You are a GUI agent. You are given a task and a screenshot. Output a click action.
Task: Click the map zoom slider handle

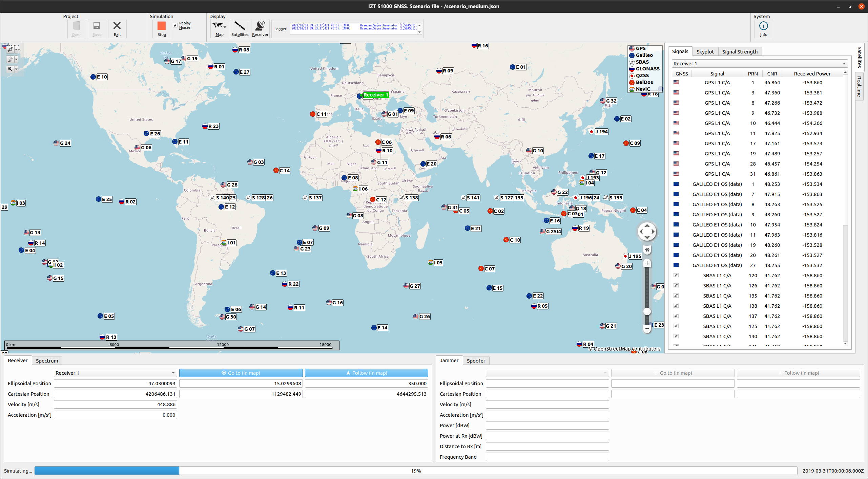click(647, 312)
